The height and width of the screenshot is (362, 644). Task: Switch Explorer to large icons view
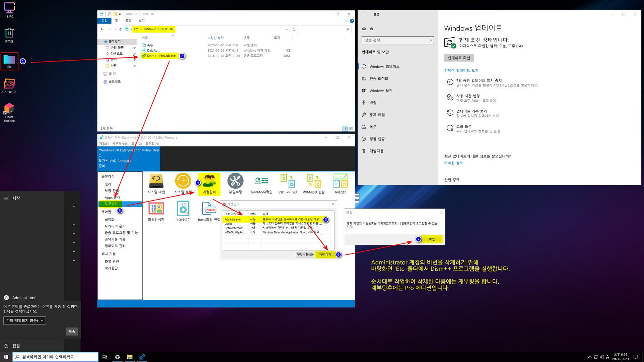pyautogui.click(x=351, y=129)
